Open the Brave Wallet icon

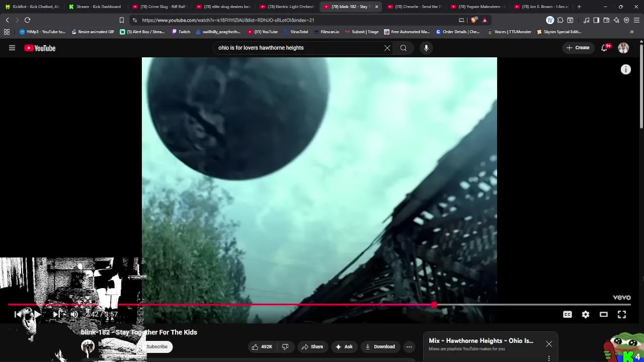tap(606, 20)
